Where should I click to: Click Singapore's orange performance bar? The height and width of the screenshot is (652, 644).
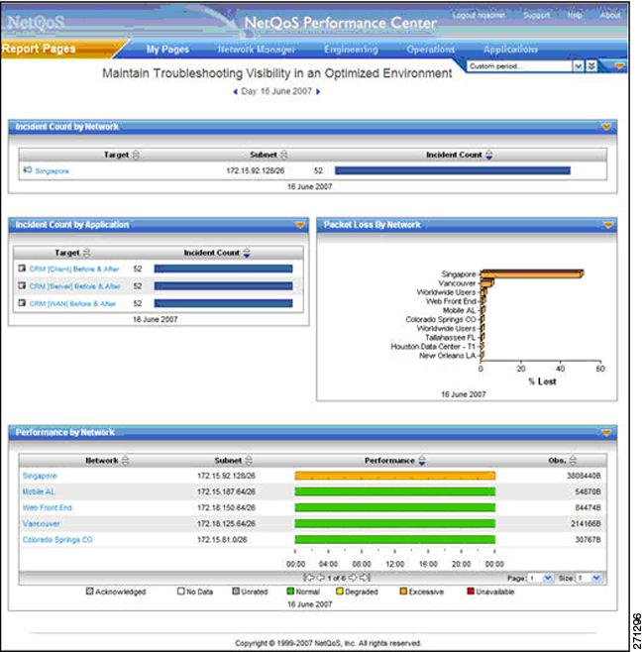tap(395, 476)
